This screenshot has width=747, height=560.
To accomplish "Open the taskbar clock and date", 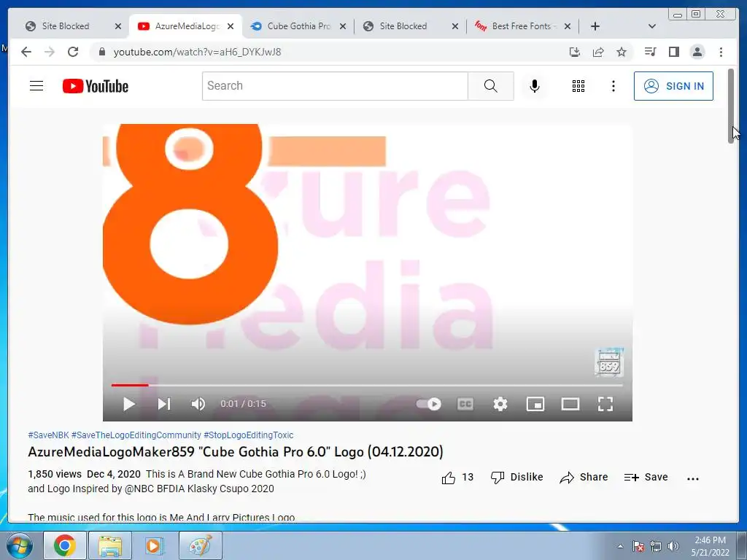I will coord(710,546).
